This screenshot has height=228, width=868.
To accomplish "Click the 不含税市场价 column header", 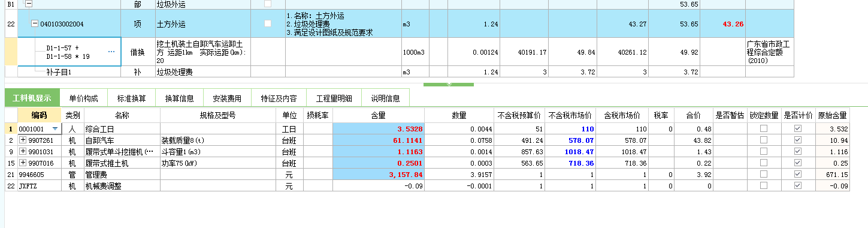I will 570,115.
